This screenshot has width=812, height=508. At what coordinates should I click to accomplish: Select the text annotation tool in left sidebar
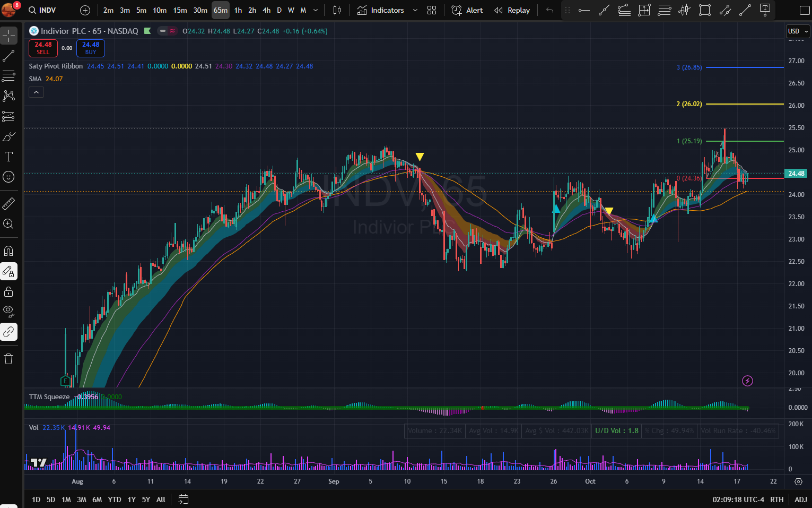[8, 157]
